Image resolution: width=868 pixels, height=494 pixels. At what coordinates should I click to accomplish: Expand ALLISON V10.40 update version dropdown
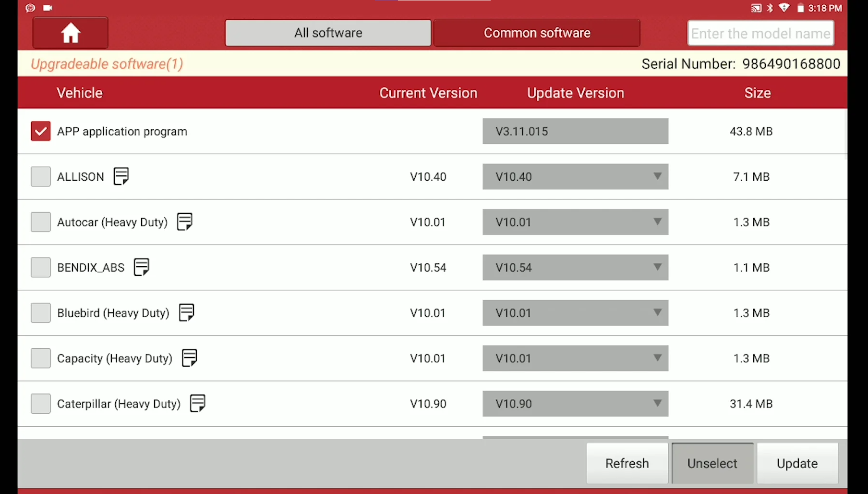575,176
